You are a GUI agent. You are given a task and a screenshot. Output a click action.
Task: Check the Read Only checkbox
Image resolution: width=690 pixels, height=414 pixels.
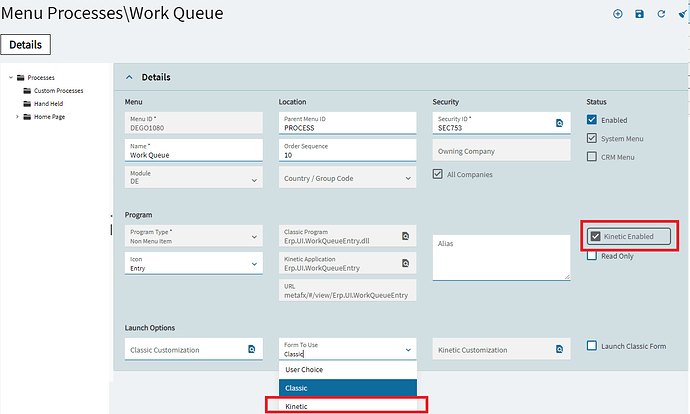(x=592, y=256)
